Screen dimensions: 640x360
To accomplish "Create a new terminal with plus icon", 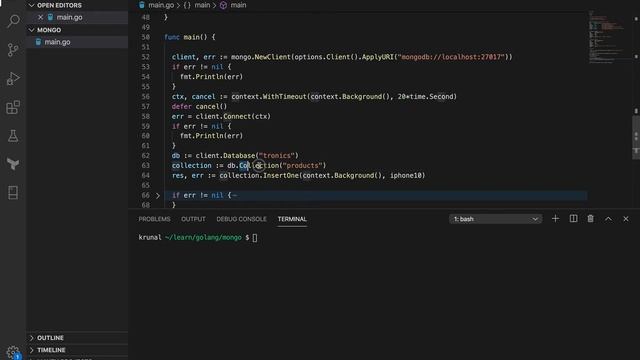I will [x=555, y=219].
